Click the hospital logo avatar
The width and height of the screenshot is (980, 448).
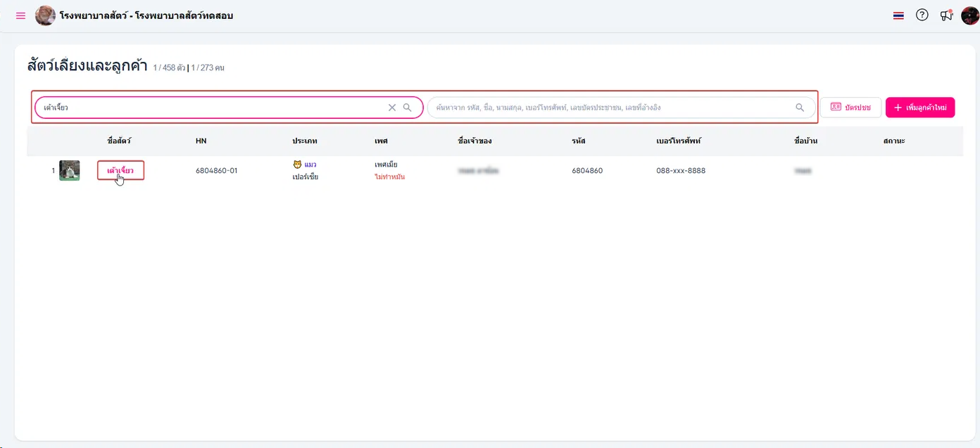point(45,15)
